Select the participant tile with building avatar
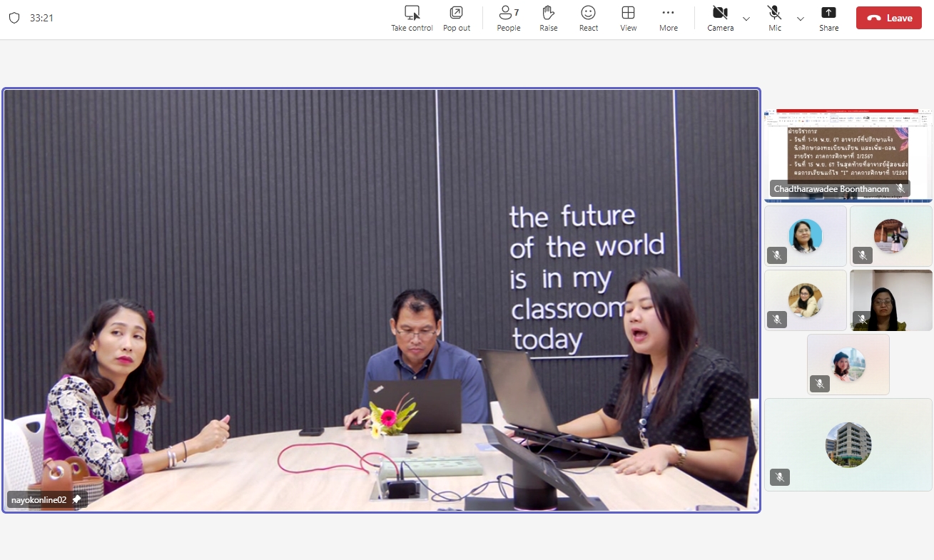Screen dimensions: 934x560 pyautogui.click(x=848, y=444)
